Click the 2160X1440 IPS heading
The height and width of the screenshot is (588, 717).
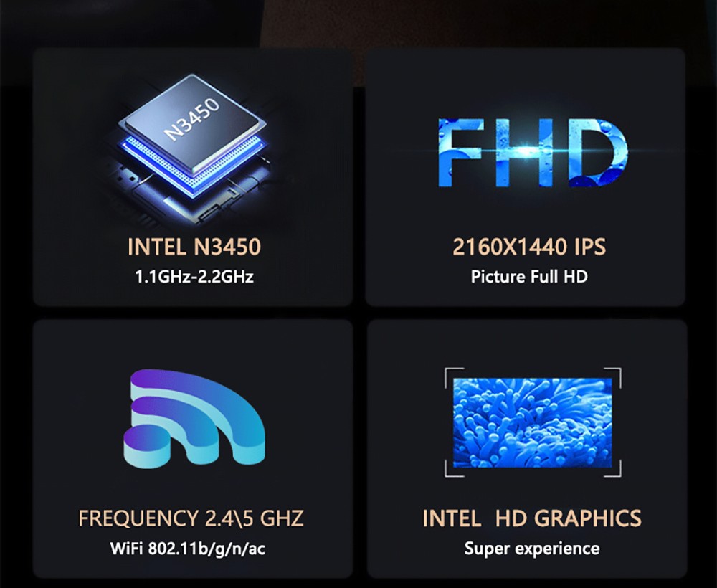(529, 247)
